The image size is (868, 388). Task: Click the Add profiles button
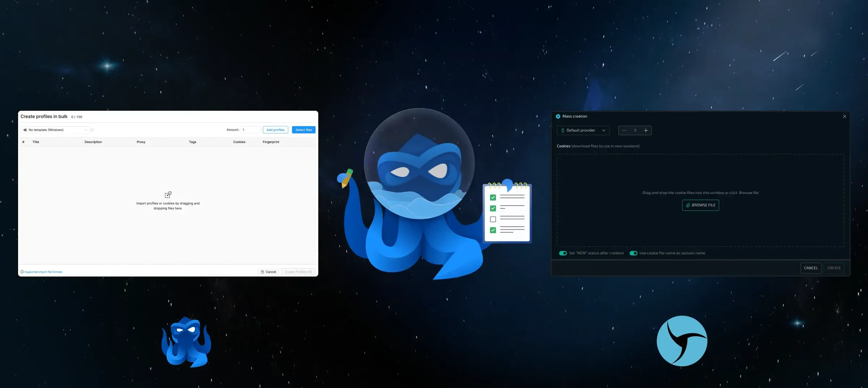(275, 130)
